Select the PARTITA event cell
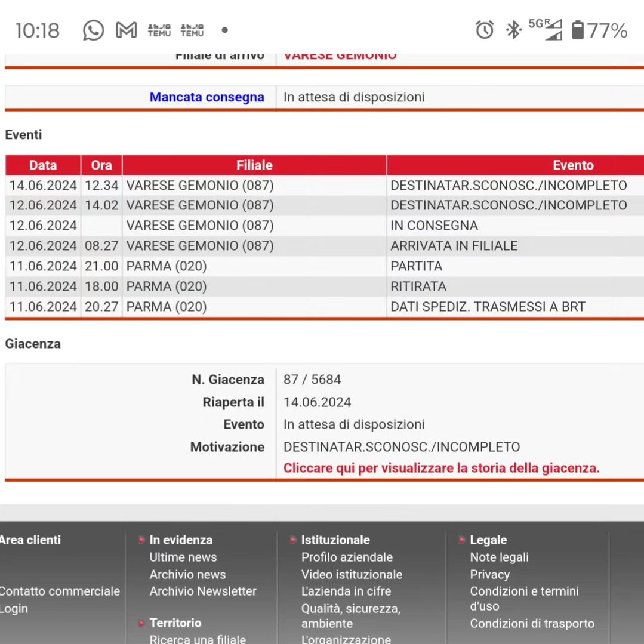 516,266
